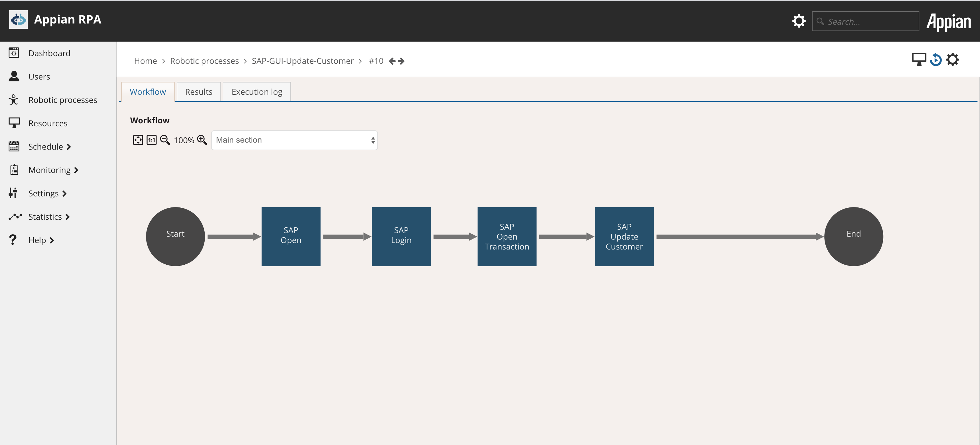Click the fit-to-screen workflow icon

pos(138,140)
